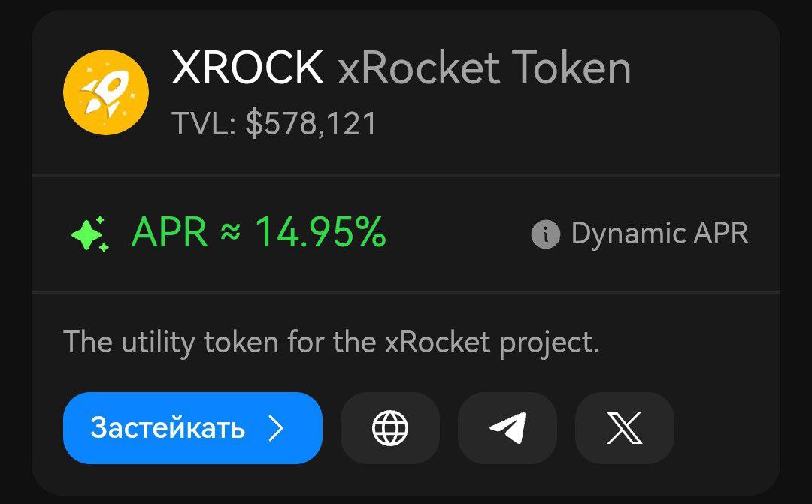Click the chevron arrow inside Застейкать button
The width and height of the screenshot is (812, 504).
(276, 428)
